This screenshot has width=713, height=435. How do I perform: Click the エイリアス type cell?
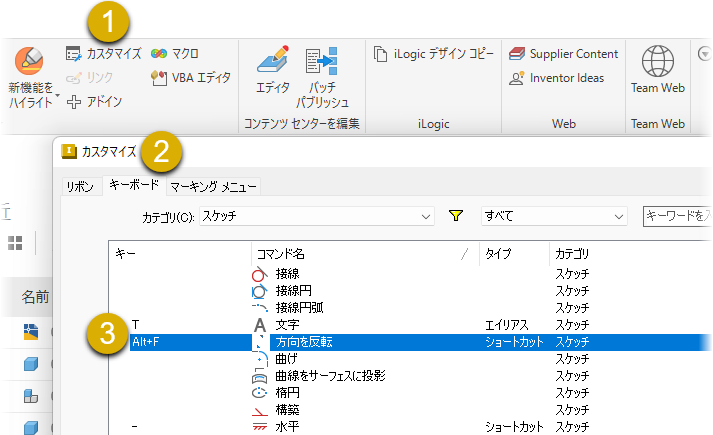pos(507,325)
